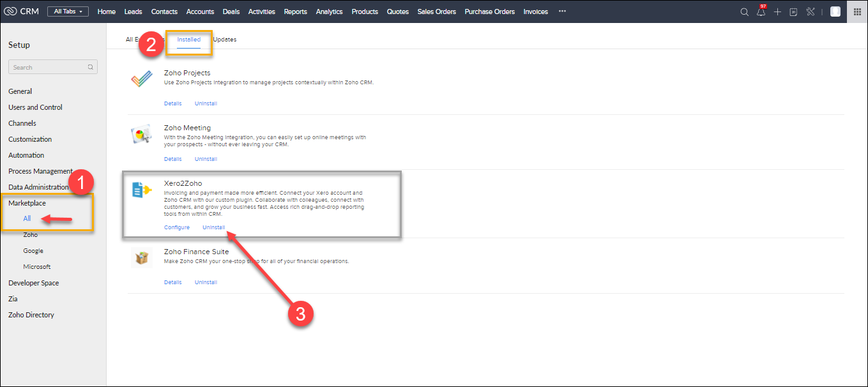This screenshot has width=868, height=387.
Task: Click the Zoho Meeting title
Action: coord(187,128)
